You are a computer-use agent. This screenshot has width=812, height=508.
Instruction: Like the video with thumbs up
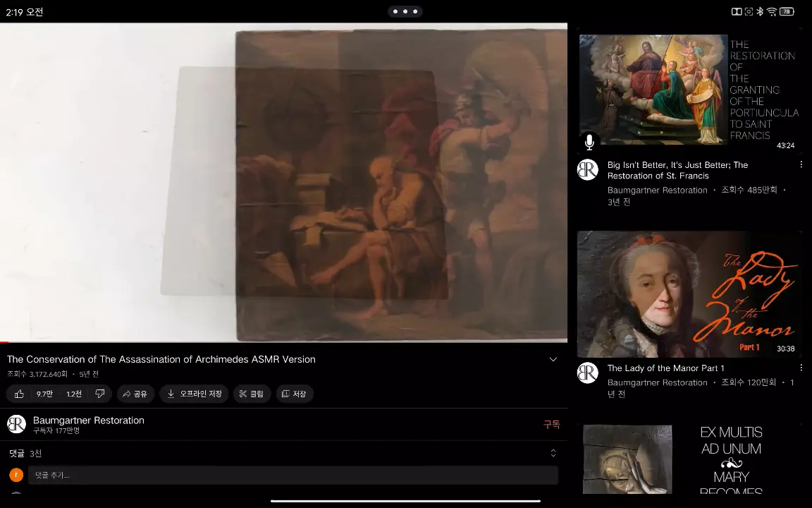tap(20, 394)
